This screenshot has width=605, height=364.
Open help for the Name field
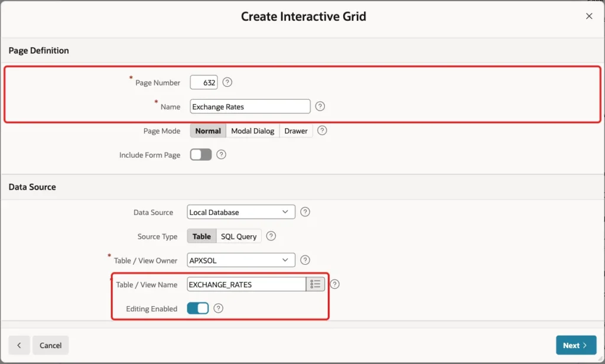click(320, 106)
